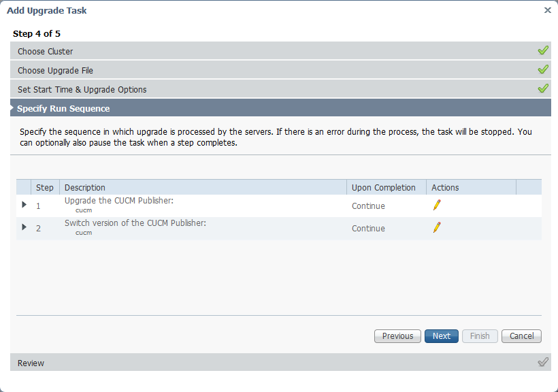Cancel the upgrade task wizard
Screen dimensions: 558x392
(x=521, y=336)
